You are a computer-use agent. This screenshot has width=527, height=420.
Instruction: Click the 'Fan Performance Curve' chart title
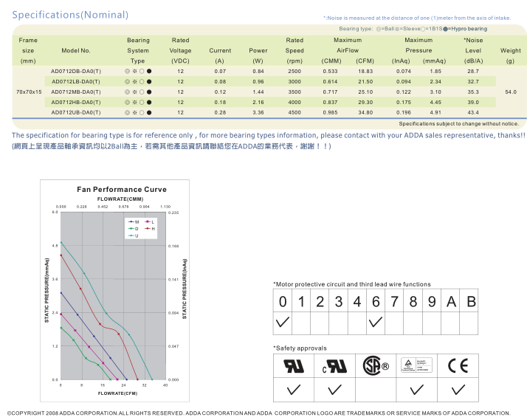pos(122,190)
